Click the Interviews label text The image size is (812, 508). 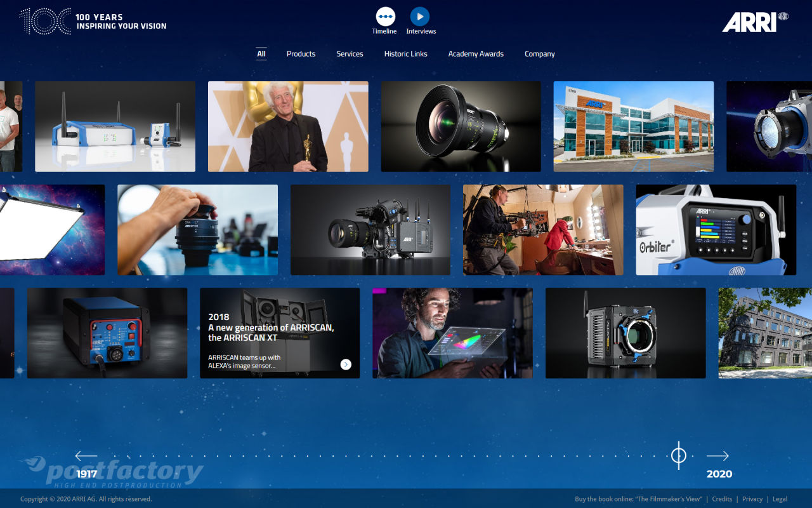click(x=421, y=31)
